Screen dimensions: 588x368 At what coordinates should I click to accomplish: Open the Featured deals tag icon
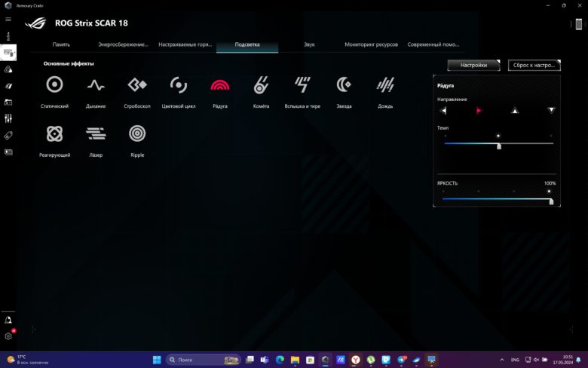pyautogui.click(x=8, y=136)
